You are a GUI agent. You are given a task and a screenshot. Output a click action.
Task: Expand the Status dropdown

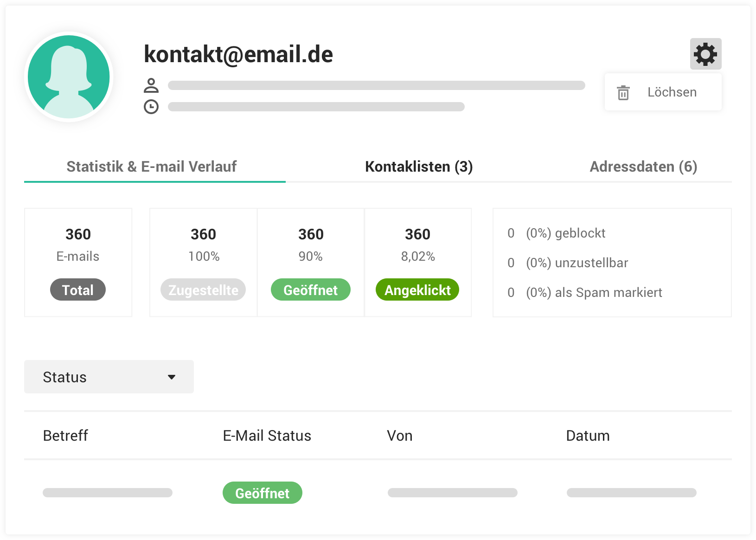109,377
